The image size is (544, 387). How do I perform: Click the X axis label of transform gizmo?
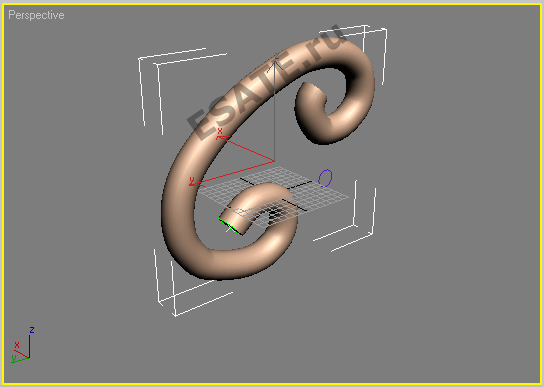click(220, 131)
